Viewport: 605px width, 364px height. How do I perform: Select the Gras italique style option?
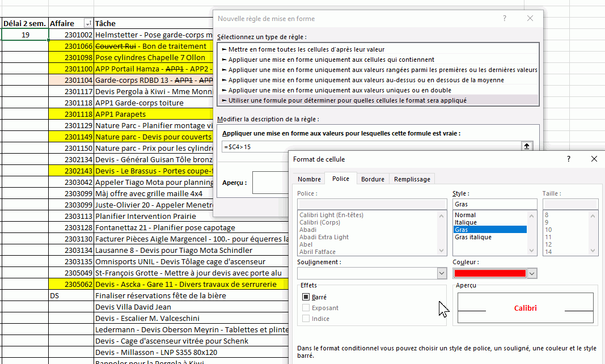473,237
